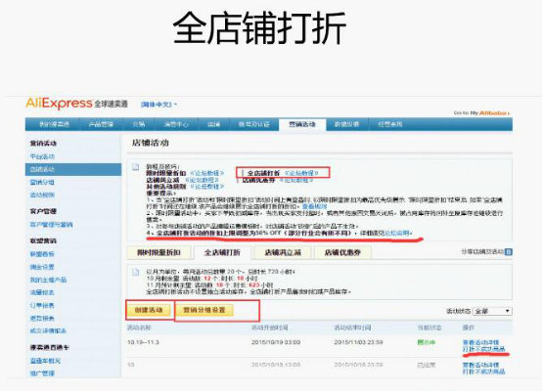Screen dimensions: 543x392
Task: Open the 消息中心 top navigation item
Action: point(176,124)
